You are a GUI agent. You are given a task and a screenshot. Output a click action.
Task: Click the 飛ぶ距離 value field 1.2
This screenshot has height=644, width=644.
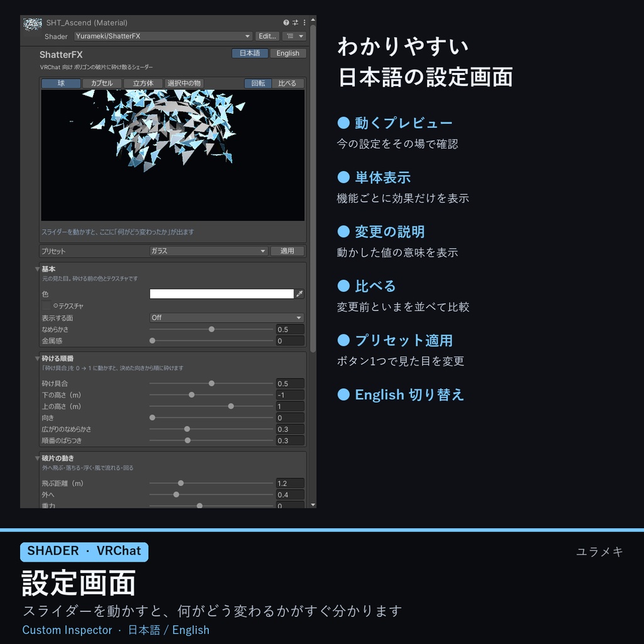click(290, 484)
